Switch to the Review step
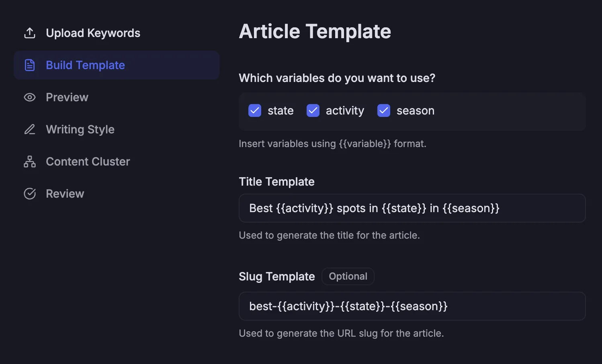The width and height of the screenshot is (602, 364). (x=65, y=193)
